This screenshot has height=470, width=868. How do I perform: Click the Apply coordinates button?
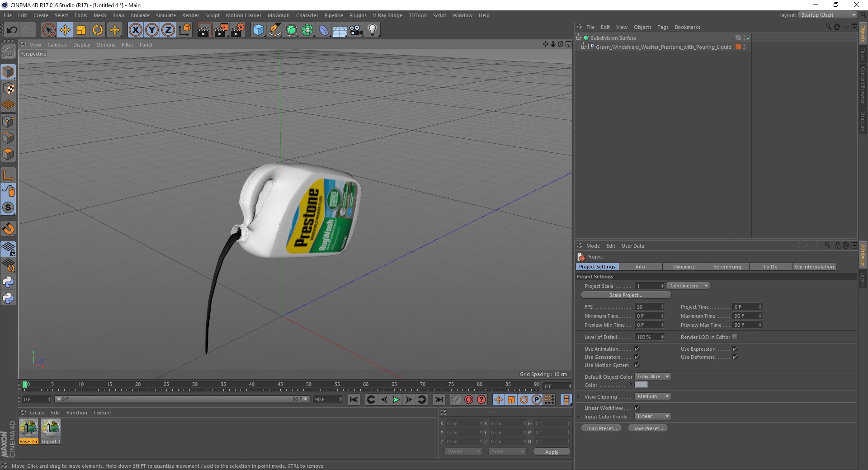point(552,452)
